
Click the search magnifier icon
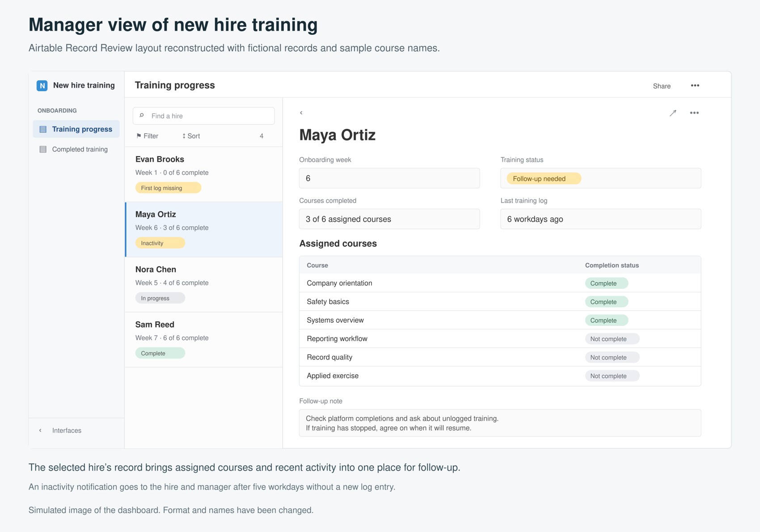click(142, 116)
